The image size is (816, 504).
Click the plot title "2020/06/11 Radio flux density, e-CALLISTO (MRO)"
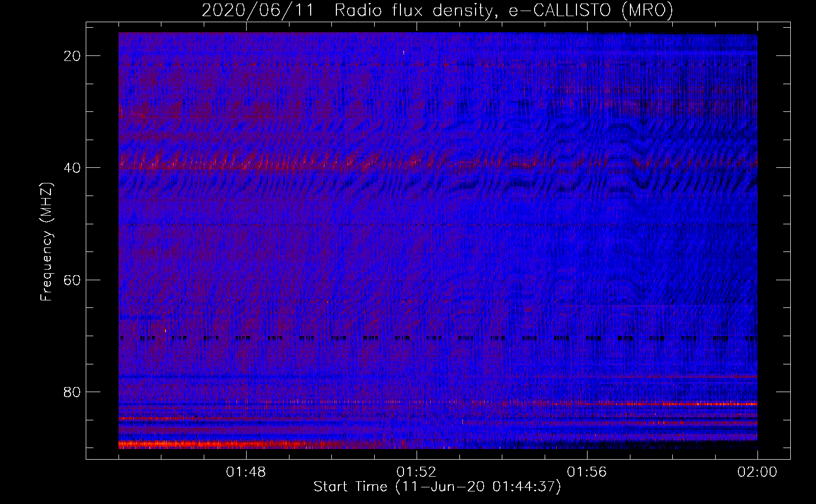(437, 10)
